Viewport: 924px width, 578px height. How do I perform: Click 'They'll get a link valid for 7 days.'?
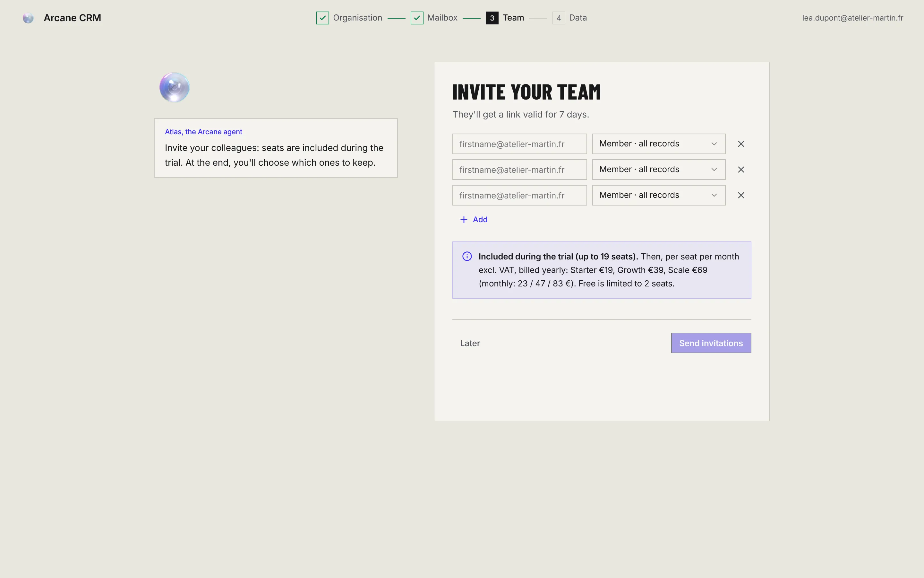coord(520,114)
